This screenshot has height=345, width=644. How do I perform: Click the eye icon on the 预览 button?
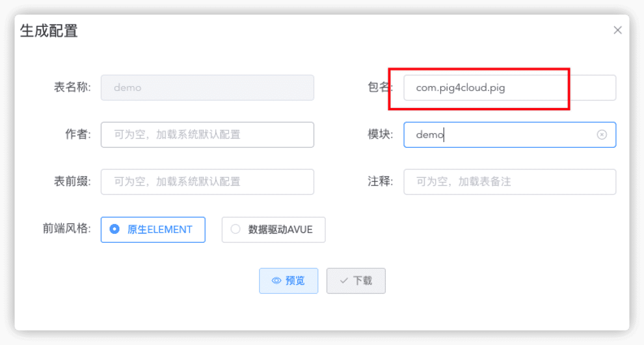[x=277, y=280]
